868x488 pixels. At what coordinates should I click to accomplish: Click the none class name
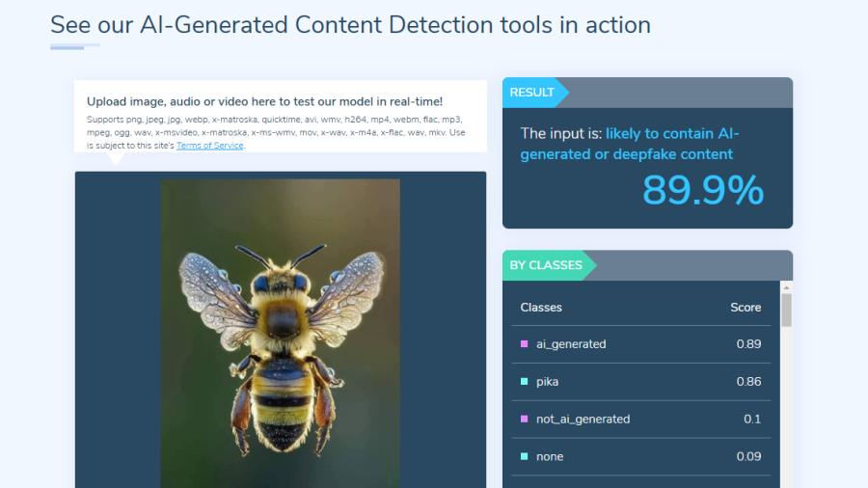[x=550, y=457]
